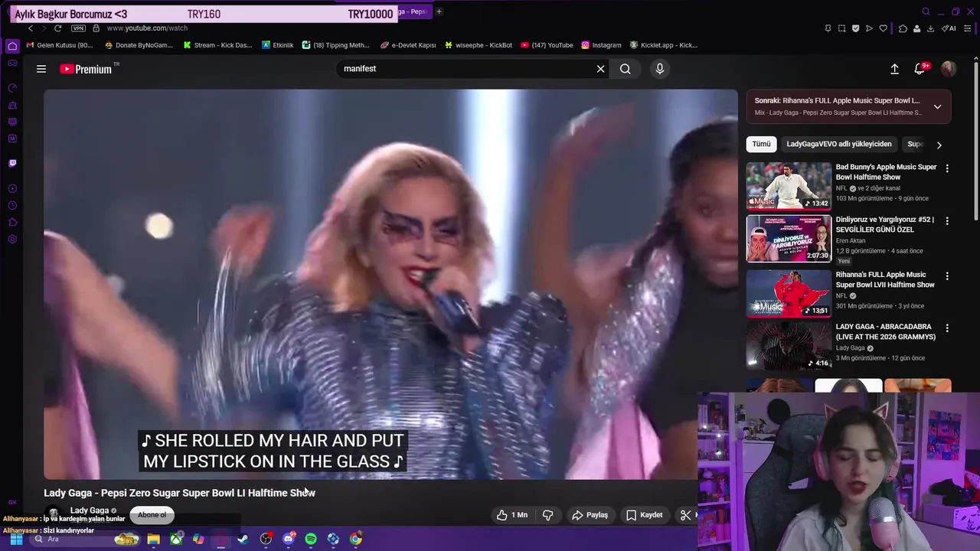Open sidebar settings gear icon
980x551 pixels.
click(x=12, y=240)
